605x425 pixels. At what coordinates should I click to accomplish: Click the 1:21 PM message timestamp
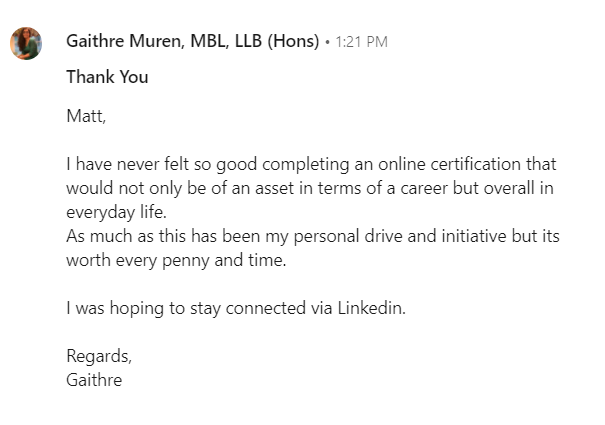point(360,42)
